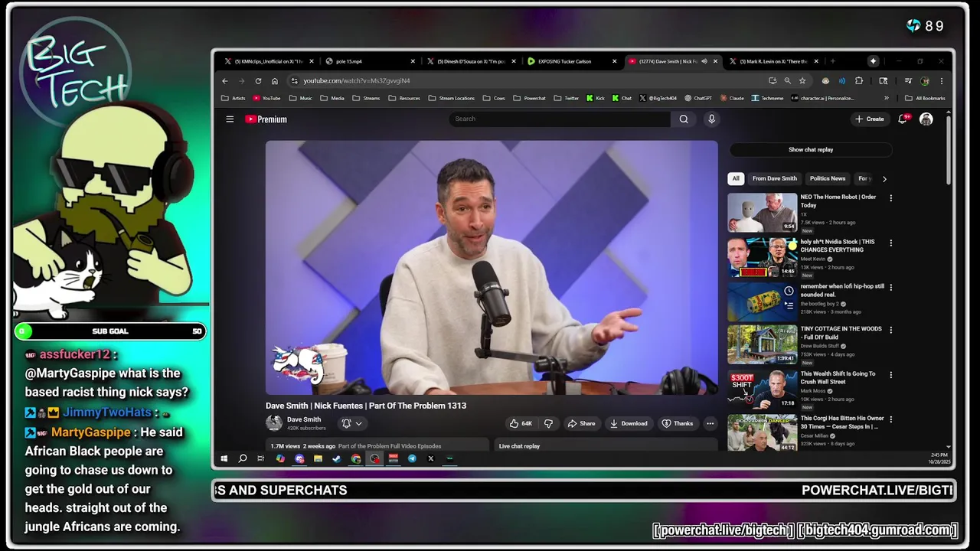Open the All Bookmarks folder
The height and width of the screenshot is (551, 980).
926,98
